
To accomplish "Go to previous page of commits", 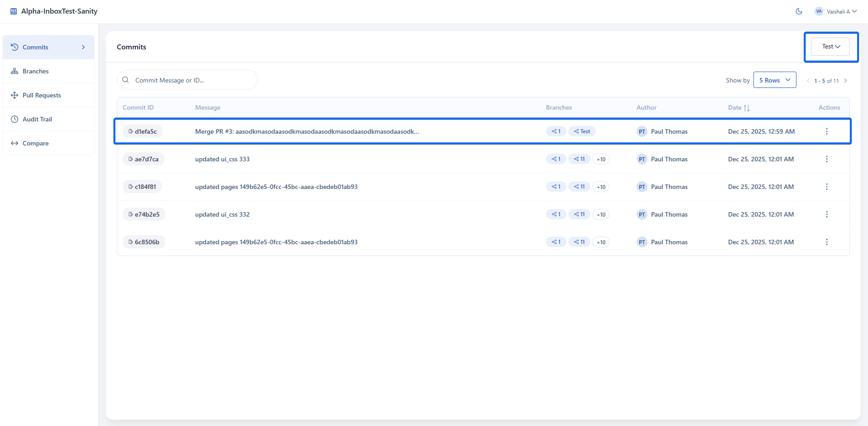I will 808,81.
